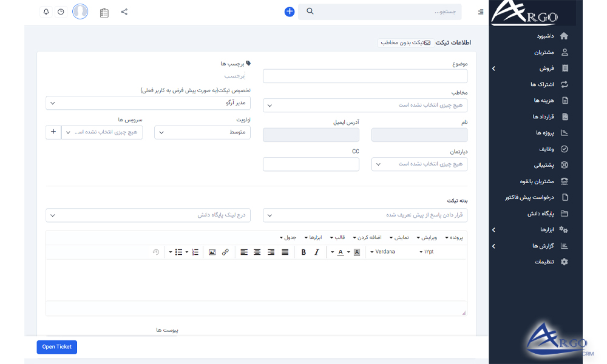This screenshot has height=364, width=607.
Task: Toggle bold formatting in the ticket editor
Action: 302,252
